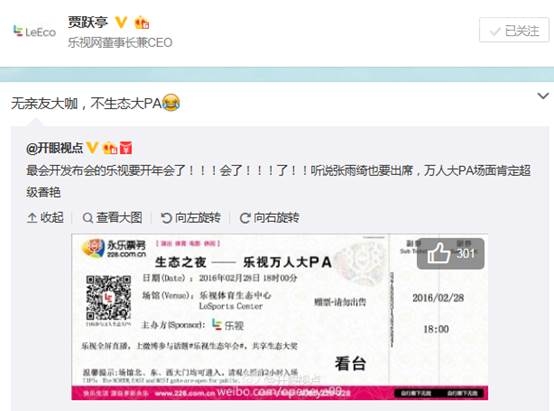Open 贾跃亭 profile name link
This screenshot has width=554, height=411.
coord(88,22)
